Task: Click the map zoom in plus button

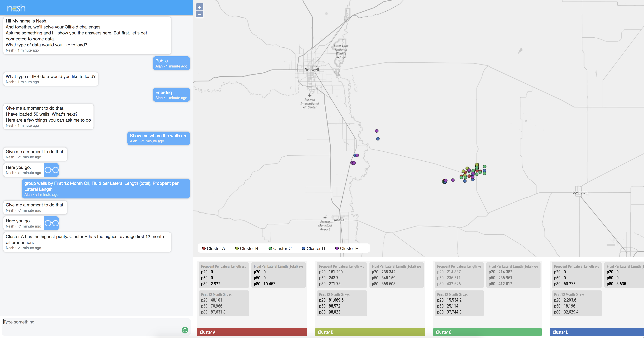Action: (200, 7)
